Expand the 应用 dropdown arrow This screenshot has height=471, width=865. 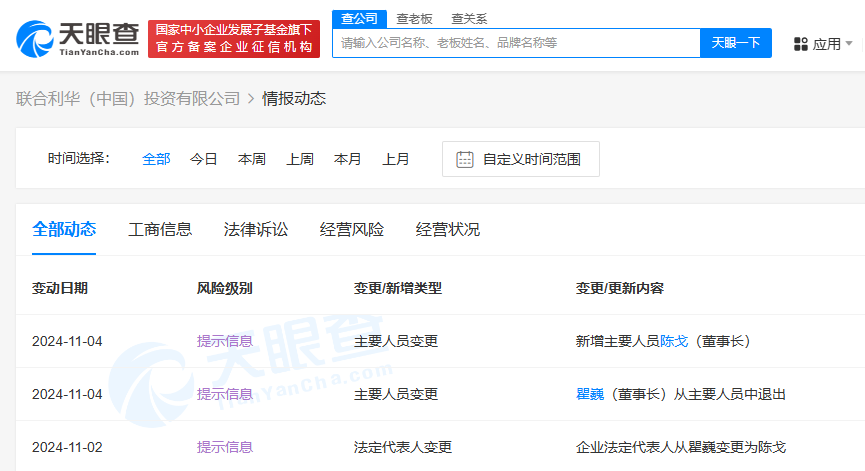tap(849, 44)
